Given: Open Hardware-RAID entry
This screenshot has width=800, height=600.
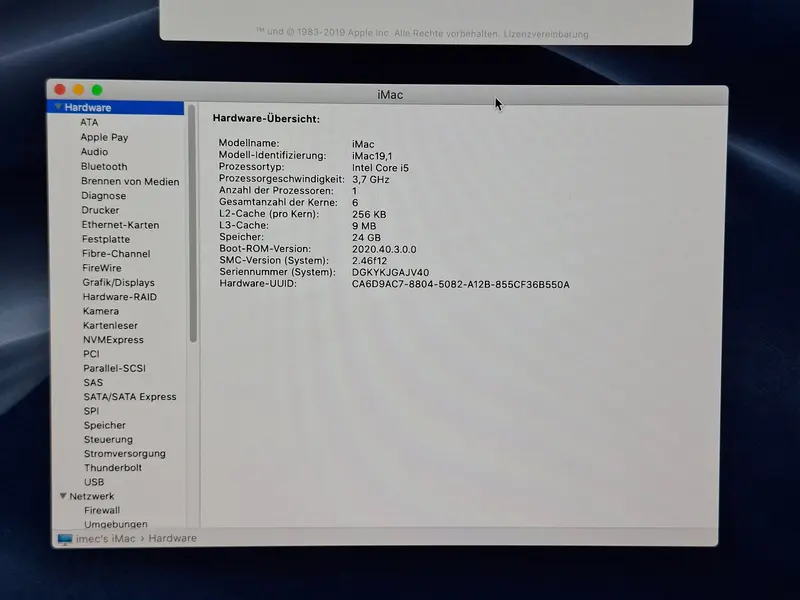Looking at the screenshot, I should pos(120,297).
